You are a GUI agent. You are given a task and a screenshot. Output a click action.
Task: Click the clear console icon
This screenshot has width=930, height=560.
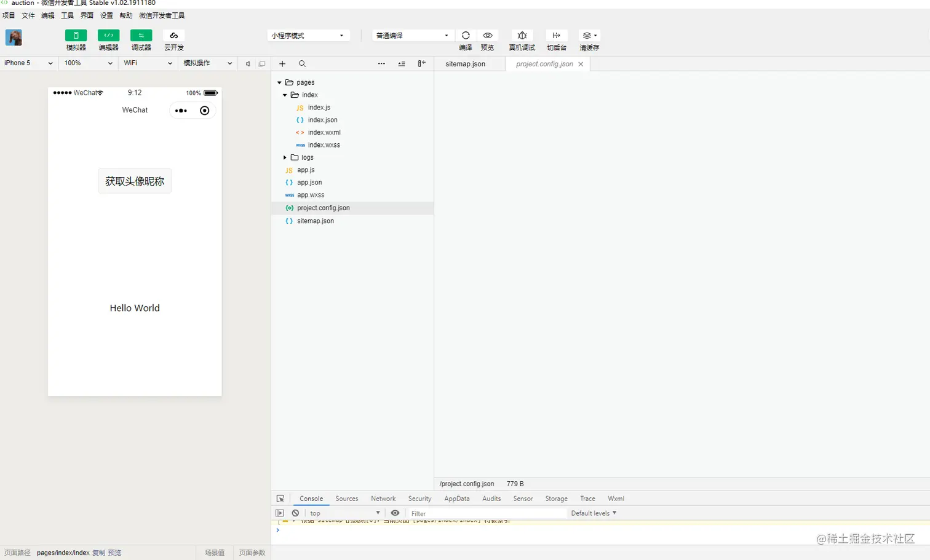pyautogui.click(x=296, y=513)
